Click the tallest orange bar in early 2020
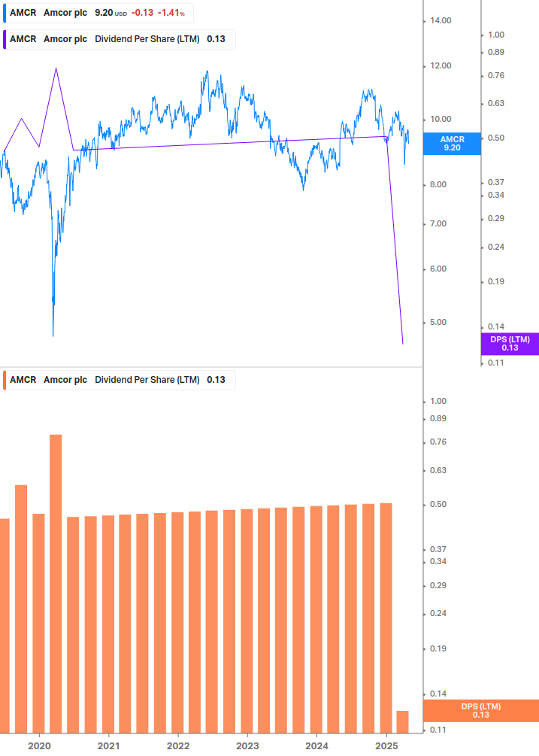Viewport: 539px width, 756px height. tap(56, 584)
